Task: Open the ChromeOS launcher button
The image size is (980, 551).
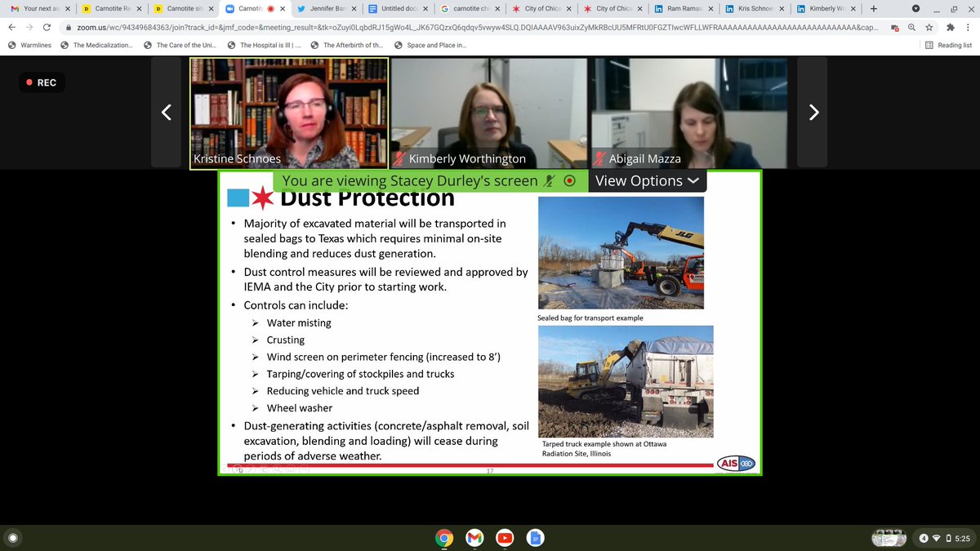Action: 12,538
